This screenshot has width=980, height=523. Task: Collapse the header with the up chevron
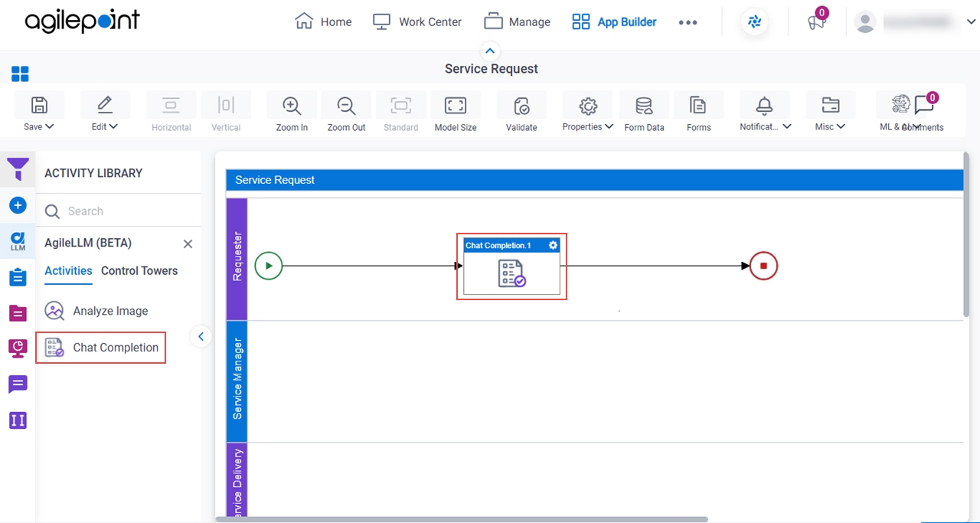coord(490,51)
